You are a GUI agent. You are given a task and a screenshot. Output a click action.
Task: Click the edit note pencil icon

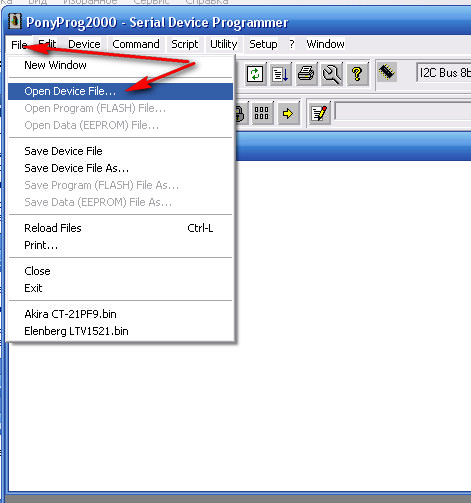pyautogui.click(x=319, y=113)
